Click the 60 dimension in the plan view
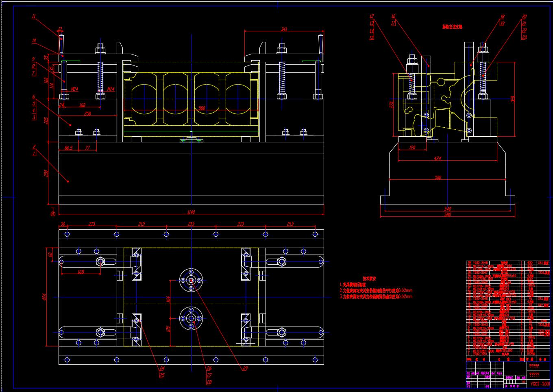 click(50, 255)
